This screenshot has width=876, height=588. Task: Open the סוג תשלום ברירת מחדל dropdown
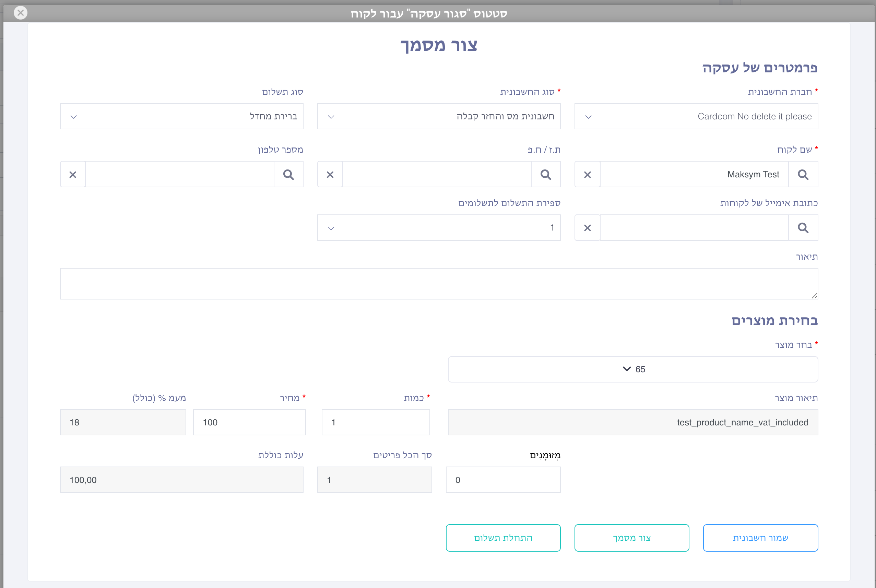[182, 116]
